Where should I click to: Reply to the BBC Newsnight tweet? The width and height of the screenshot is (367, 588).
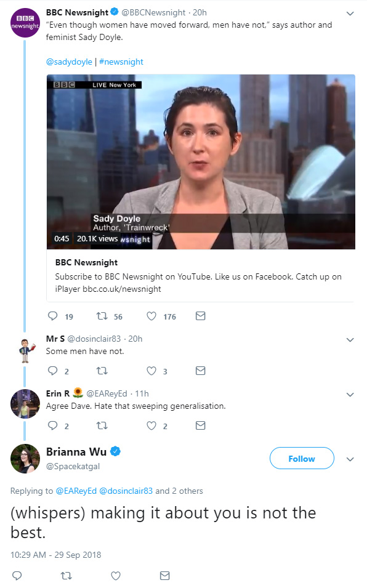coord(52,316)
